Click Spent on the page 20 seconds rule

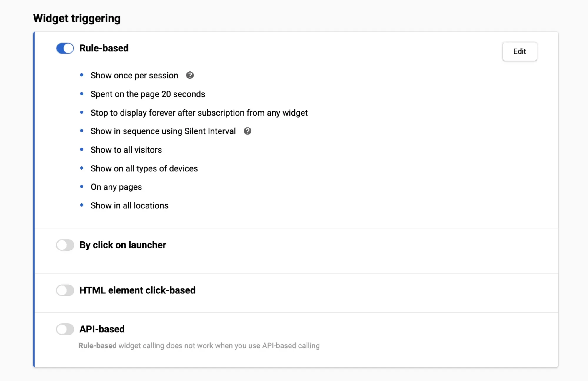148,94
